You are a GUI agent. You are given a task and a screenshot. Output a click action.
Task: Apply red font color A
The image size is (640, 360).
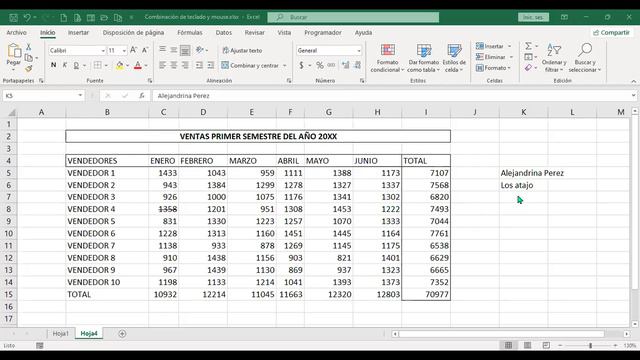click(x=138, y=65)
